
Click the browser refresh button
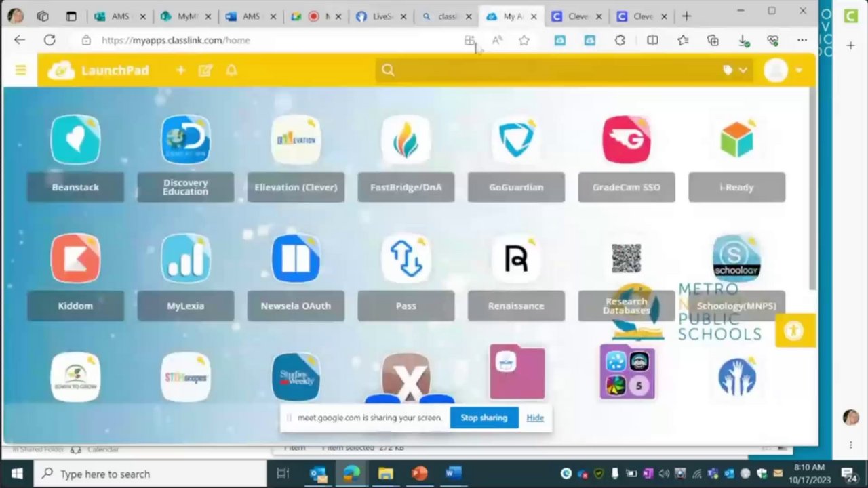[x=50, y=41]
